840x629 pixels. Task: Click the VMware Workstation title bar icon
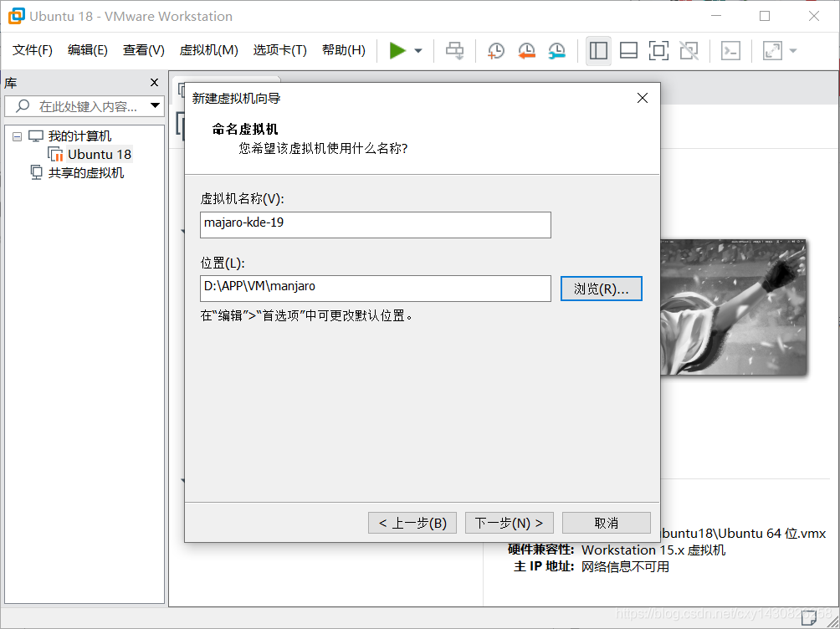pos(16,16)
